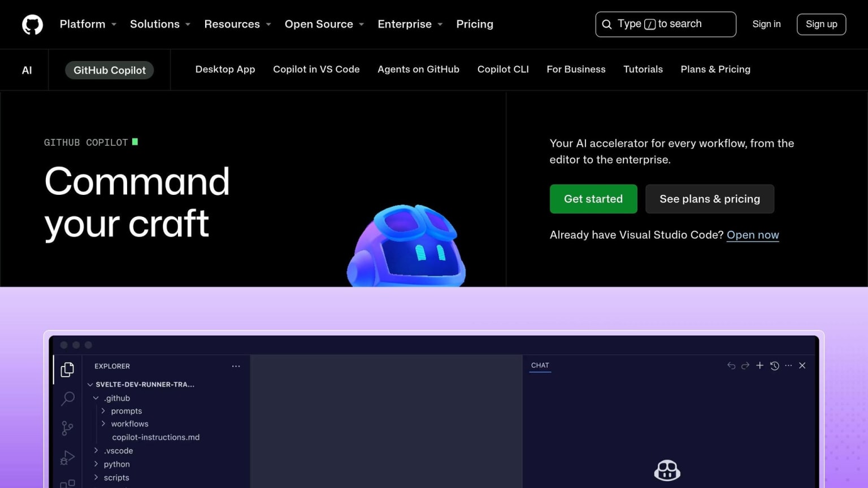The width and height of the screenshot is (868, 488).
Task: Open chat history clock icon
Action: [774, 365]
